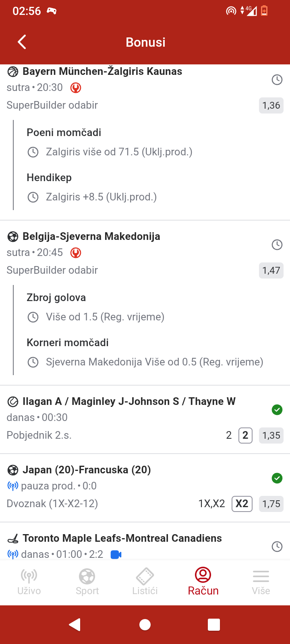This screenshot has width=290, height=644.
Task: Tap the 1,36 odds badge
Action: 271,105
